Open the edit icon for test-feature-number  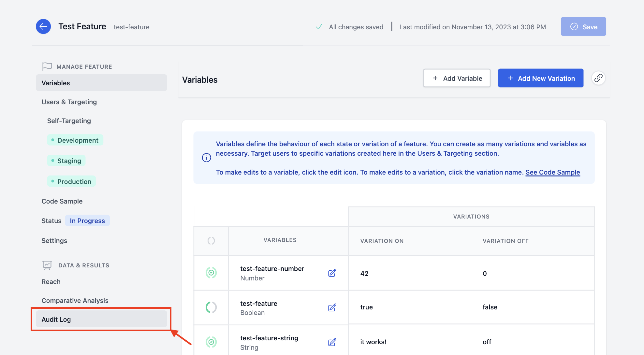(x=332, y=273)
